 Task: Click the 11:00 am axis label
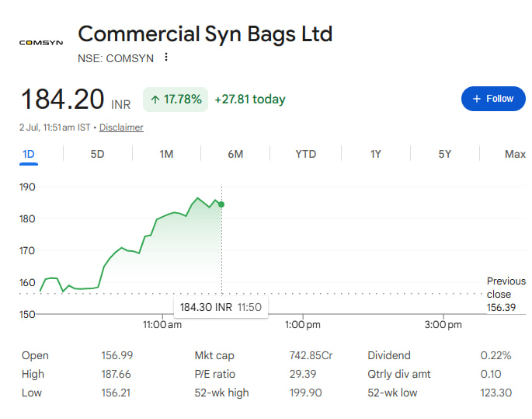(162, 325)
